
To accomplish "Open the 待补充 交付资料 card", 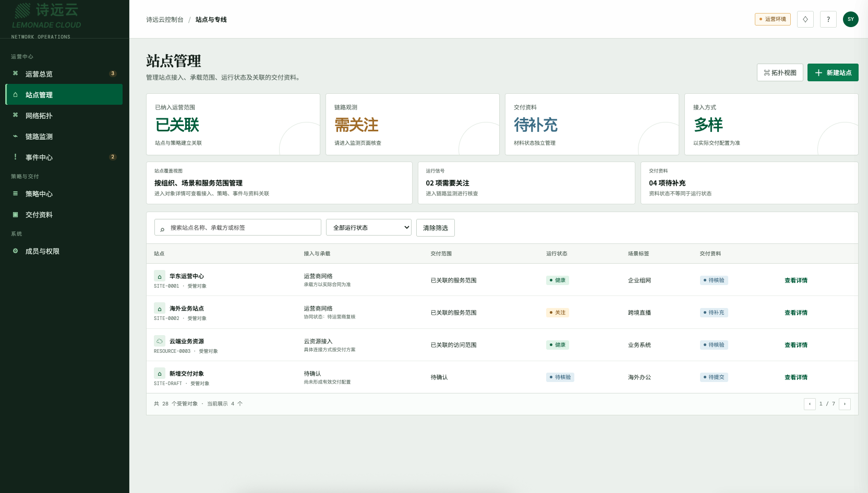I will [x=592, y=124].
